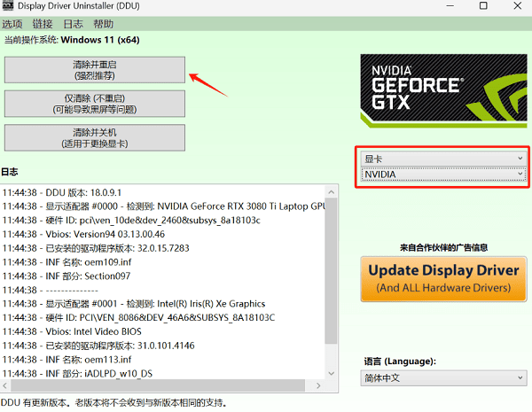Select log line Vbios: Intel Video BIOS

72,331
